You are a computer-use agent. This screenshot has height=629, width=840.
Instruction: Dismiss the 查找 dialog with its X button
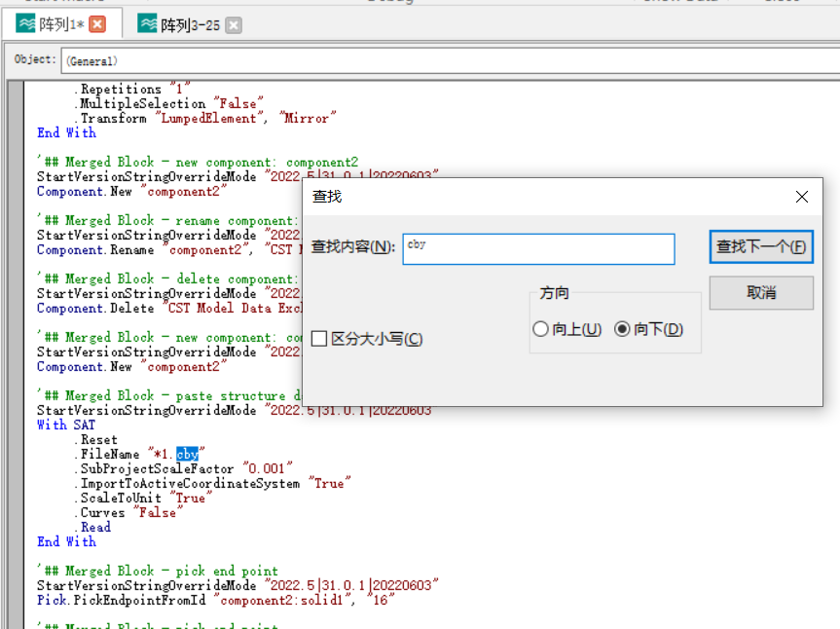tap(801, 196)
